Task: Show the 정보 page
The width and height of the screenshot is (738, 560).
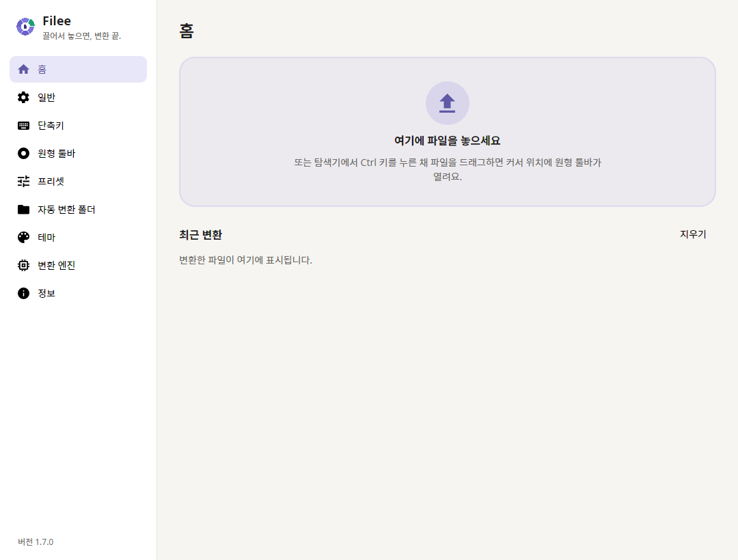Action: pyautogui.click(x=78, y=294)
